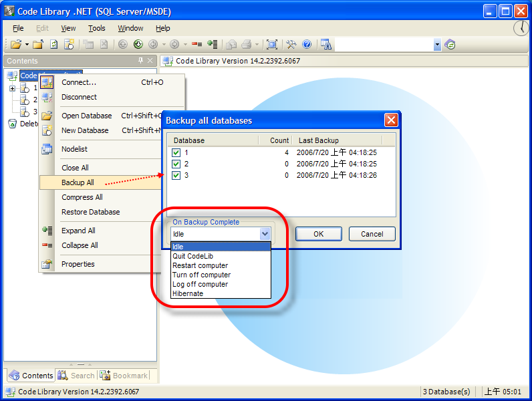Open the back history dropdown arrow
532x401 pixels.
pyautogui.click(x=164, y=44)
